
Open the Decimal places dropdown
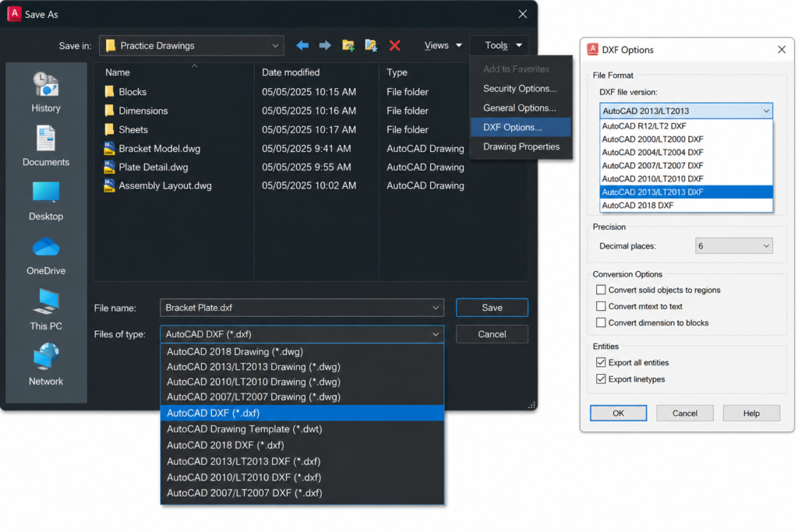(734, 245)
